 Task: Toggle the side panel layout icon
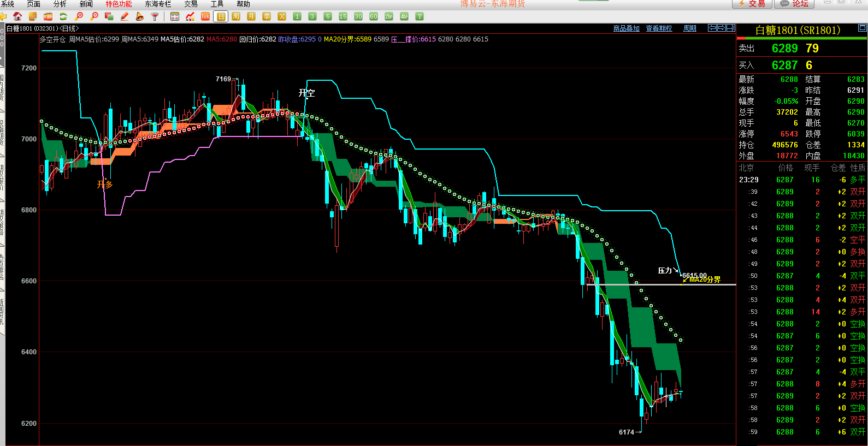tap(731, 28)
